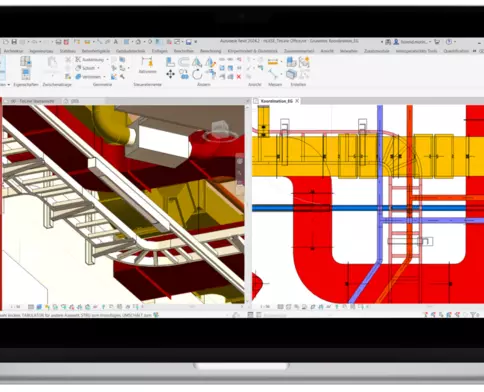Click the Create assembly icon in Erstellen panel
Screen dimensions: 484x392
pos(291,62)
